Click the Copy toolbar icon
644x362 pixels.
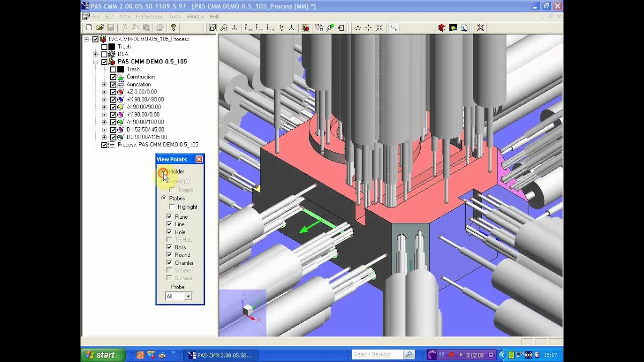tap(135, 28)
